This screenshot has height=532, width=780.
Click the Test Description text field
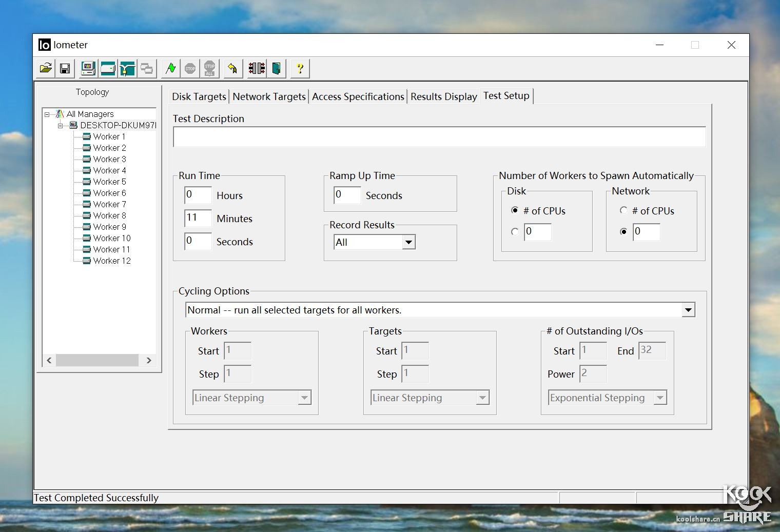coord(439,137)
